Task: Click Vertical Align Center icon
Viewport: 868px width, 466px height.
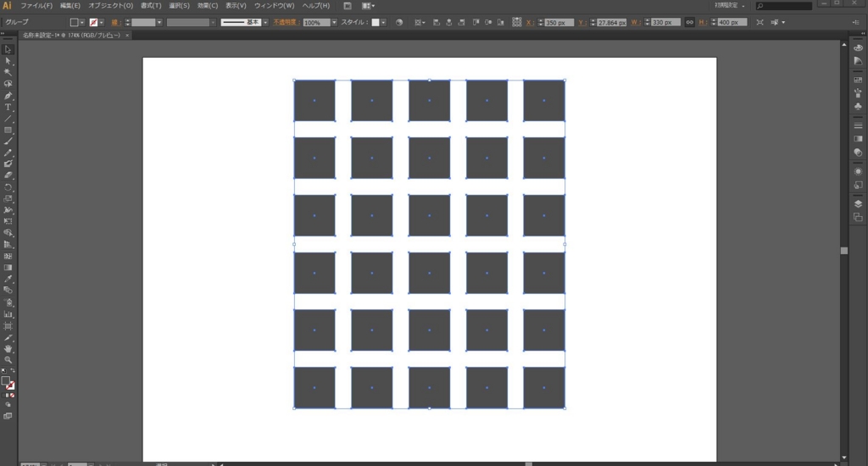Action: pos(488,23)
